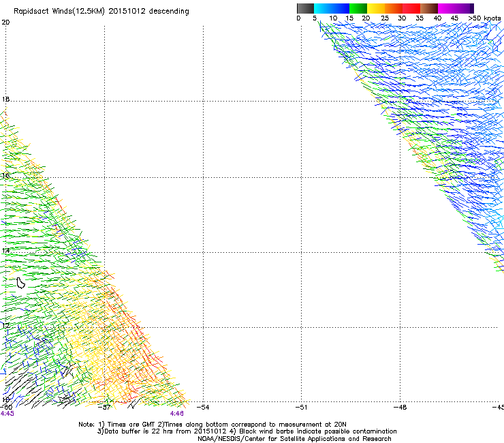Screen dimensions: 504x443
Task: Select the top-left latitude label '20'
Action: [5, 22]
